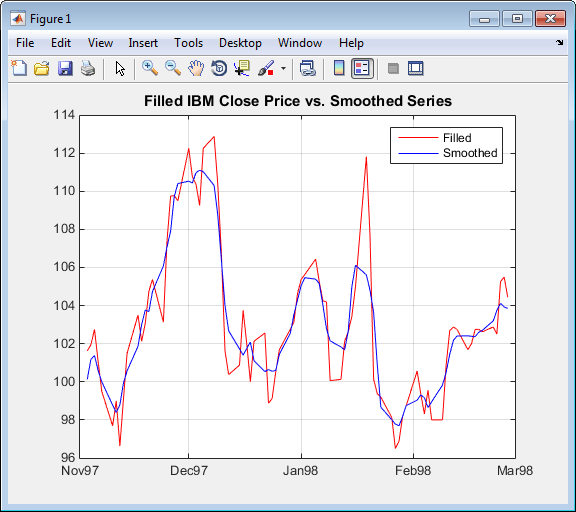This screenshot has width=576, height=512.
Task: Open the Edit menu
Action: [61, 43]
